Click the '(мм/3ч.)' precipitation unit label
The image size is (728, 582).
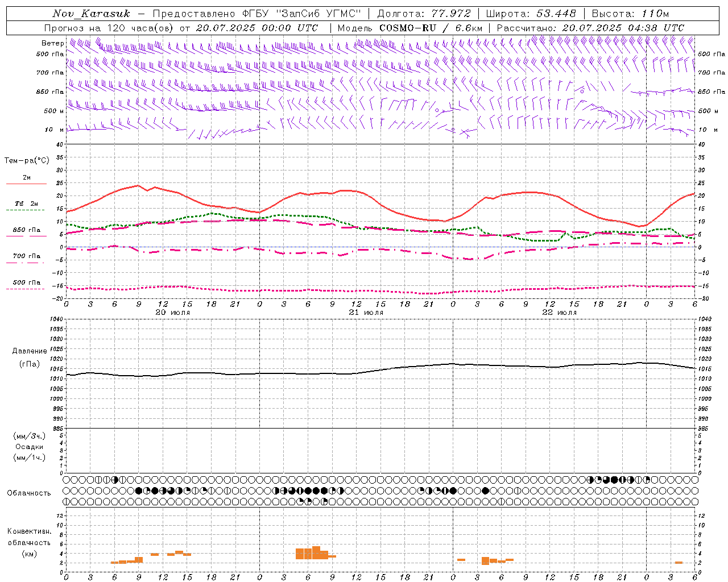pos(30,436)
